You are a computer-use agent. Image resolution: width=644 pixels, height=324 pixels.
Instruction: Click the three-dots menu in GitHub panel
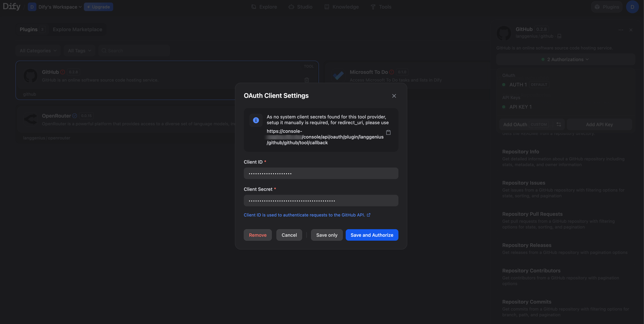pyautogui.click(x=621, y=30)
